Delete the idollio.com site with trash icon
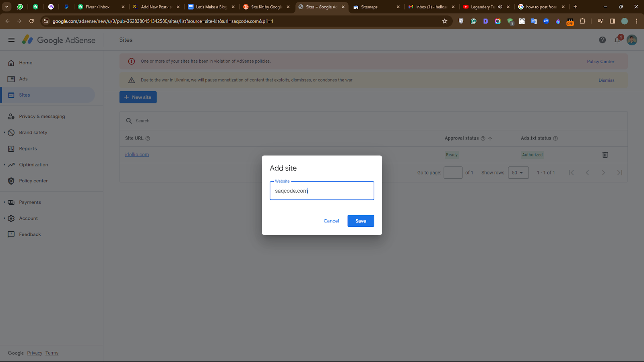 (605, 155)
